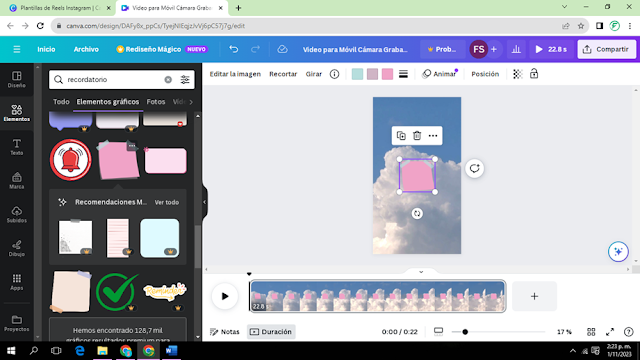Show more search category tabs
Image resolution: width=640 pixels, height=360 pixels.
pyautogui.click(x=191, y=102)
